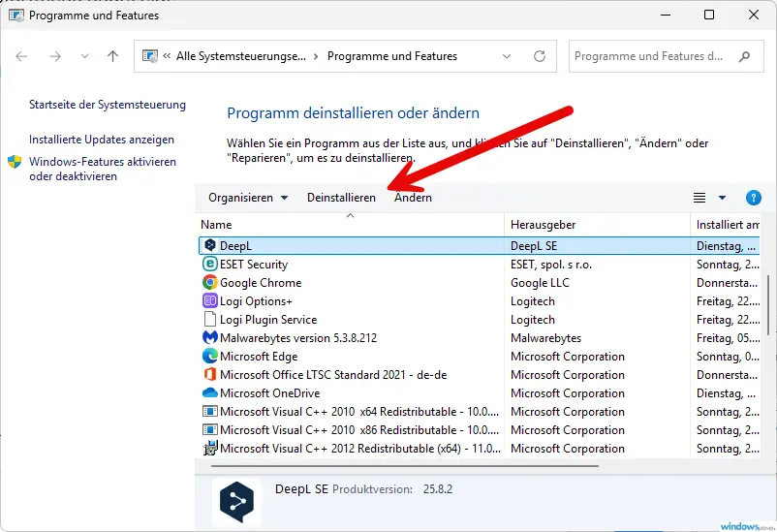Sort by the Installiert am column header
The width and height of the screenshot is (777, 532).
click(x=728, y=225)
